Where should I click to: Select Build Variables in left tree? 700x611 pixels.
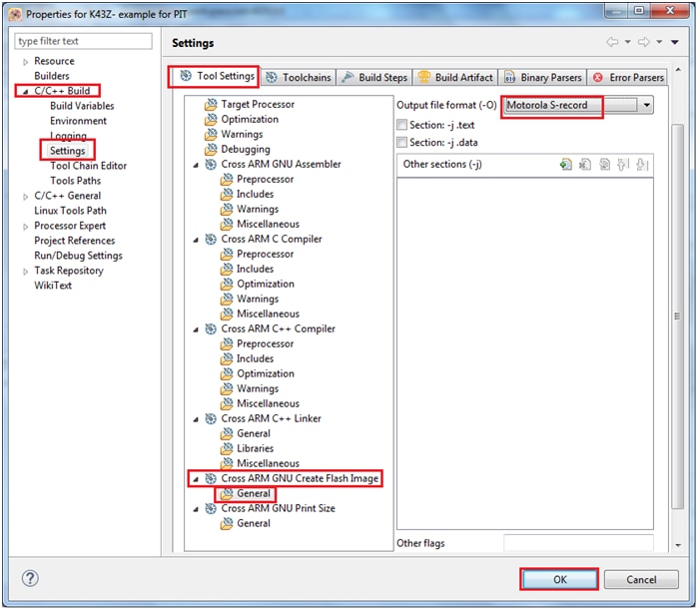point(82,106)
